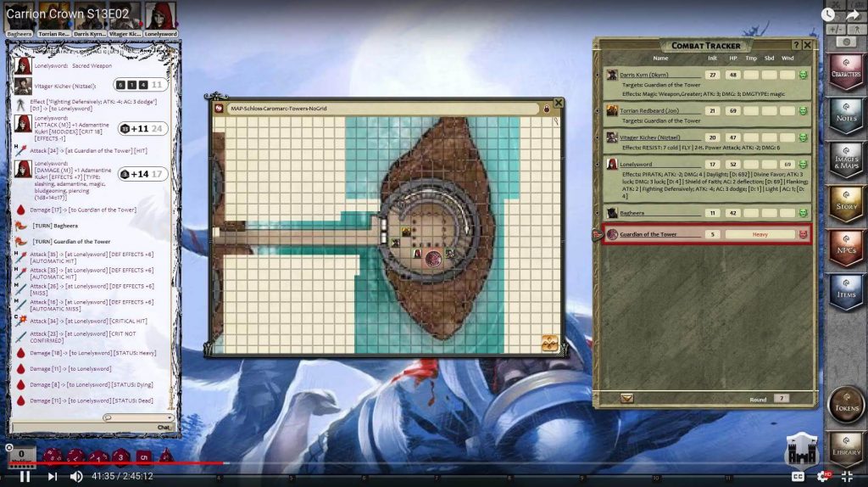This screenshot has height=487, width=868.
Task: Toggle Torrian Redbeard friend-or-foe face icon
Action: click(x=803, y=111)
